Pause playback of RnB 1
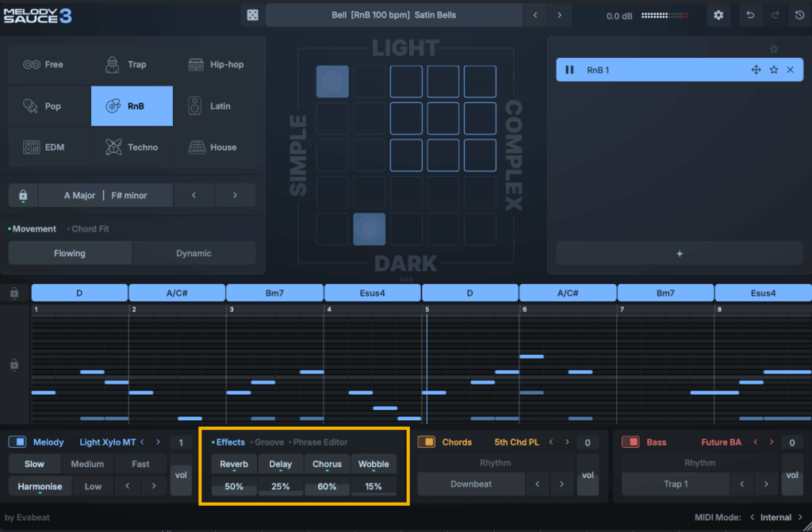This screenshot has height=532, width=812. point(569,70)
